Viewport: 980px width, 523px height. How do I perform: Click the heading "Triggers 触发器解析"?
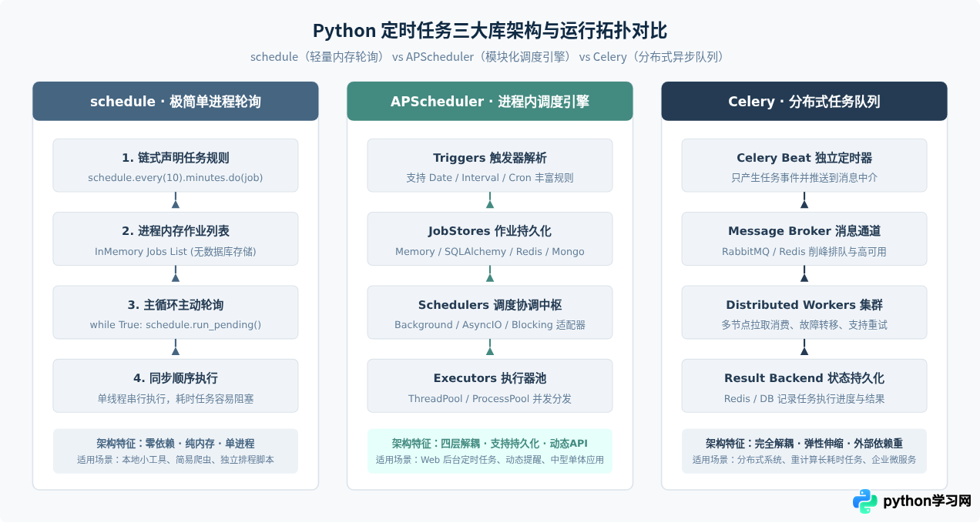(x=490, y=158)
